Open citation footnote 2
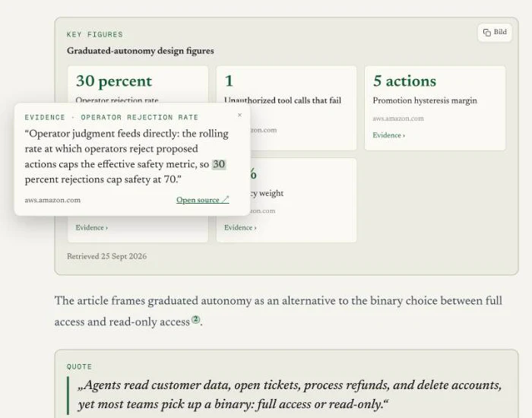The image size is (532, 418). click(x=195, y=319)
